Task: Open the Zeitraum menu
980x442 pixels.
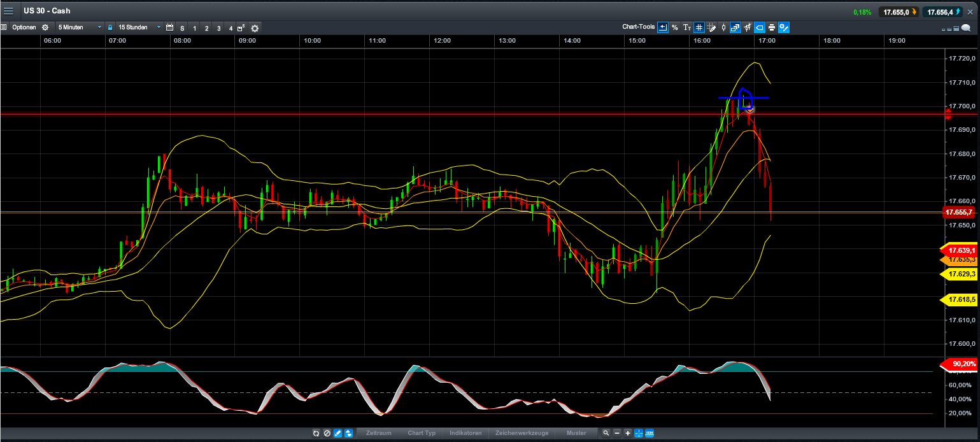Action: 379,433
